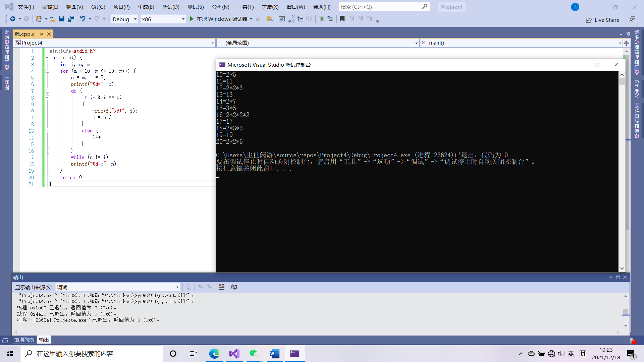644x362 pixels.
Task: Toggle the bookmark icon in toolbar
Action: (342, 19)
